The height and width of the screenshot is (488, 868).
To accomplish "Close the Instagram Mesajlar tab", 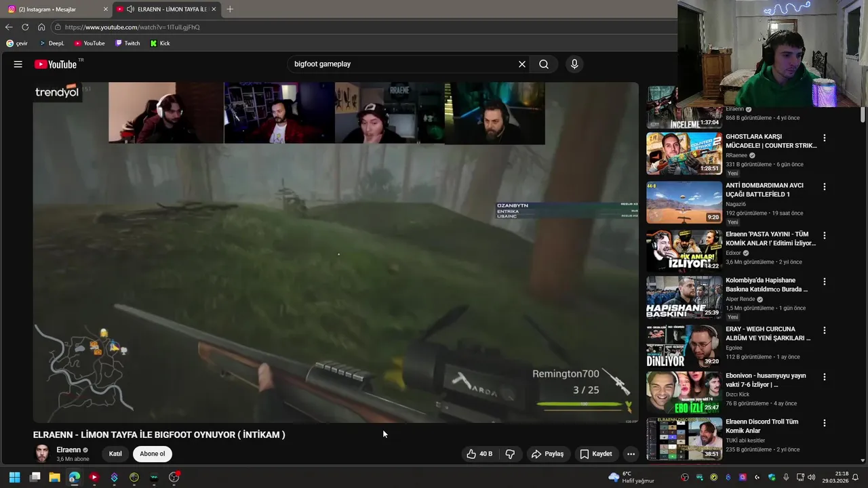I will (x=106, y=9).
